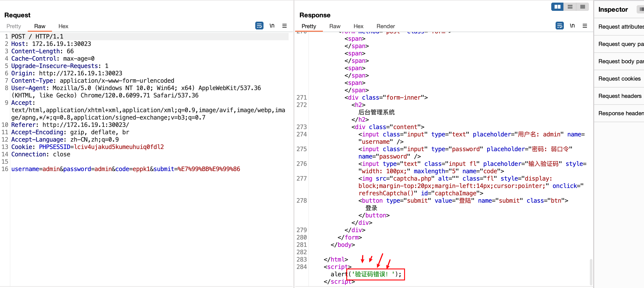The image size is (644, 288).
Task: Click the password=admin body parameter
Action: [x=88, y=169]
